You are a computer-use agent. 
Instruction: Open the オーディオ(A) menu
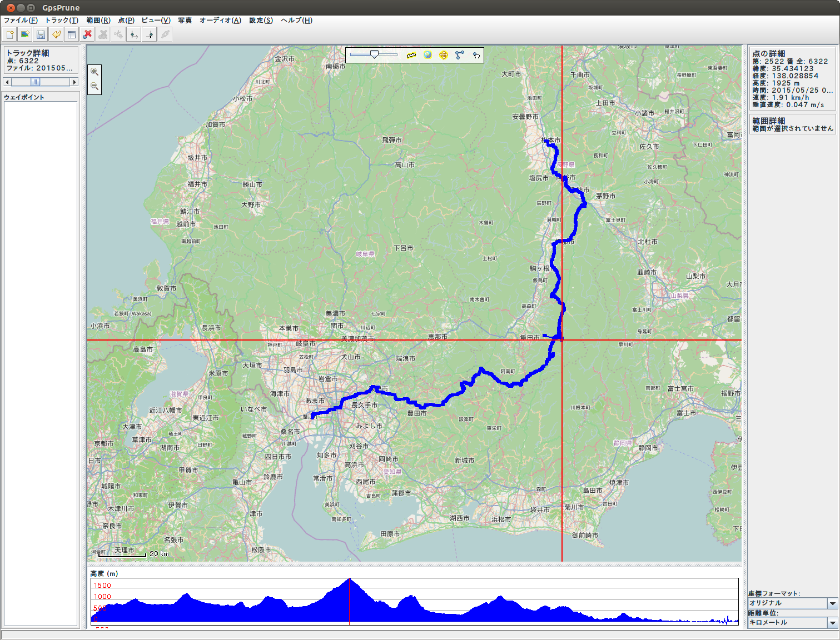click(220, 20)
